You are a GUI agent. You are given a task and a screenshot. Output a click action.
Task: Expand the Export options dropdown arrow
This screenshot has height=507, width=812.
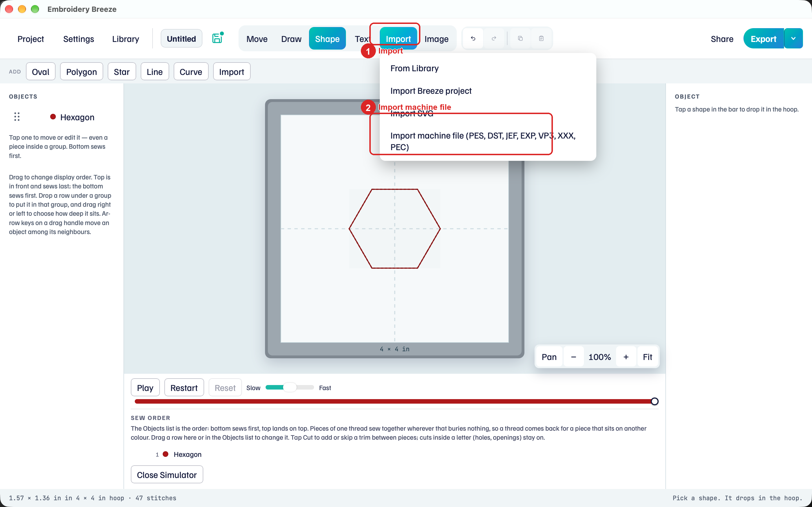(x=793, y=39)
